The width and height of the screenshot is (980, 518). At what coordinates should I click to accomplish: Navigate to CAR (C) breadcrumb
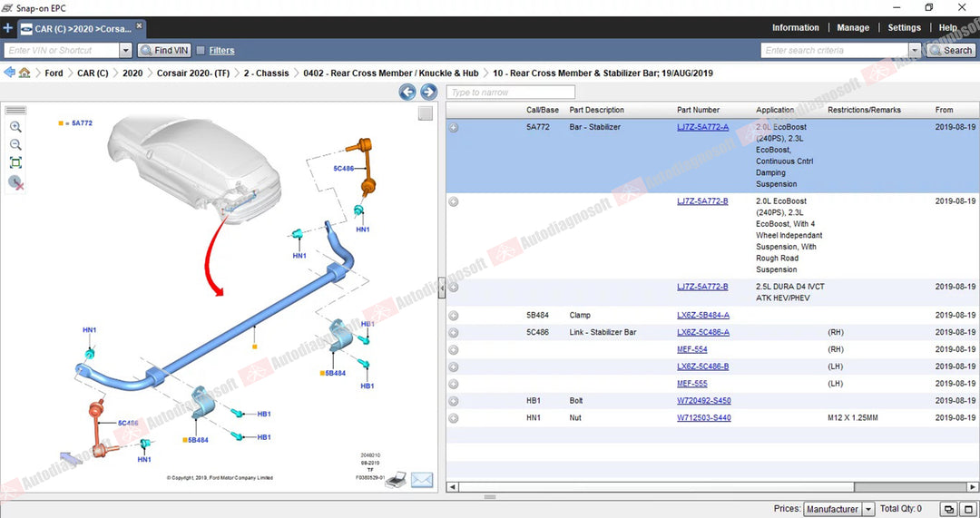click(93, 73)
